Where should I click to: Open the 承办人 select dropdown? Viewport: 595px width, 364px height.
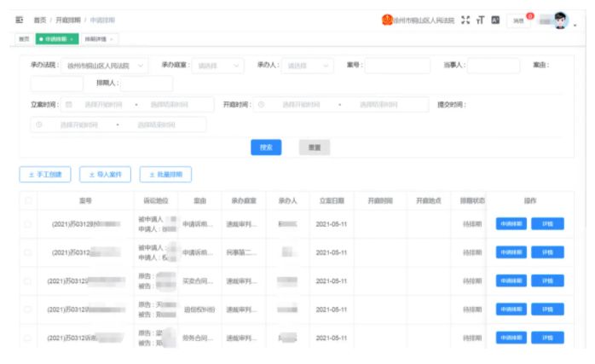pyautogui.click(x=308, y=65)
